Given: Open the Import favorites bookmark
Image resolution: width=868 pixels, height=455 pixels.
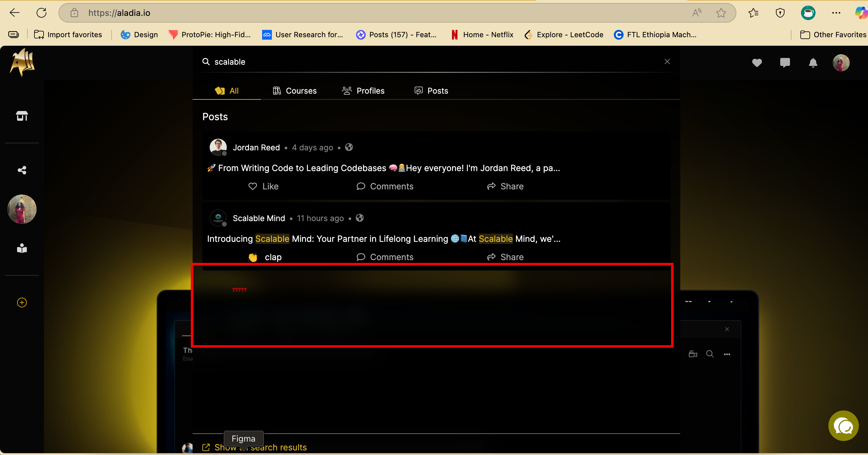Looking at the screenshot, I should click(x=68, y=35).
